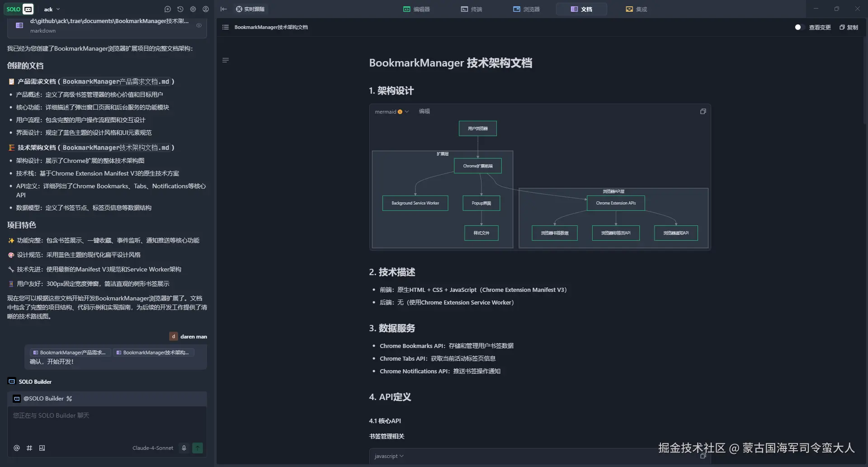This screenshot has height=467, width=868.
Task: Click the green send arrow button
Action: click(x=198, y=448)
